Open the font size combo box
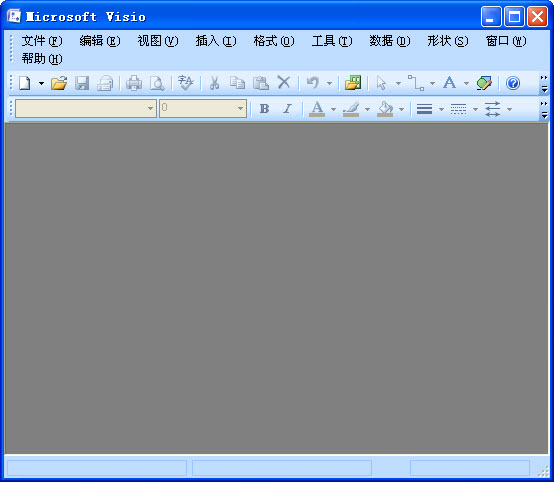 coord(203,108)
